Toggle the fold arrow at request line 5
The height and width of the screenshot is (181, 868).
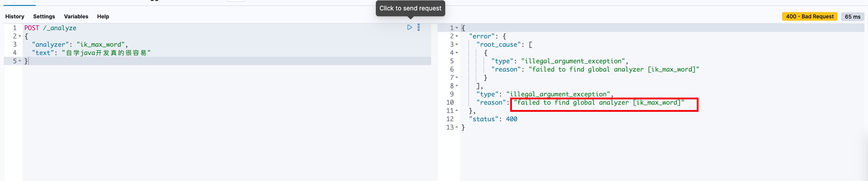click(20, 61)
